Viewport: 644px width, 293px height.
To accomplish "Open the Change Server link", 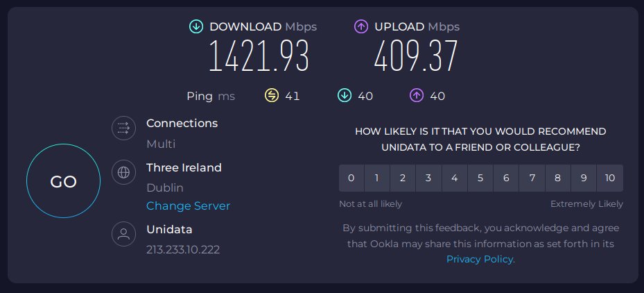I will pyautogui.click(x=188, y=206).
